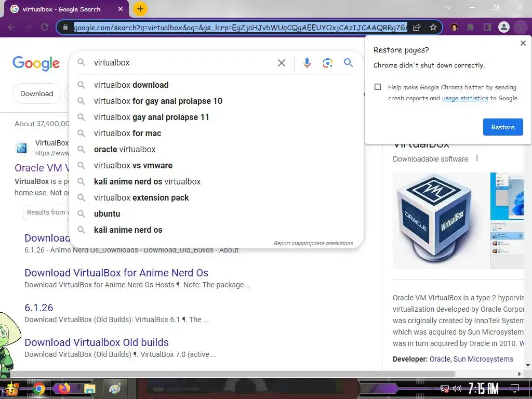The height and width of the screenshot is (399, 532).
Task: Click the lock site info icon
Action: [x=65, y=27]
